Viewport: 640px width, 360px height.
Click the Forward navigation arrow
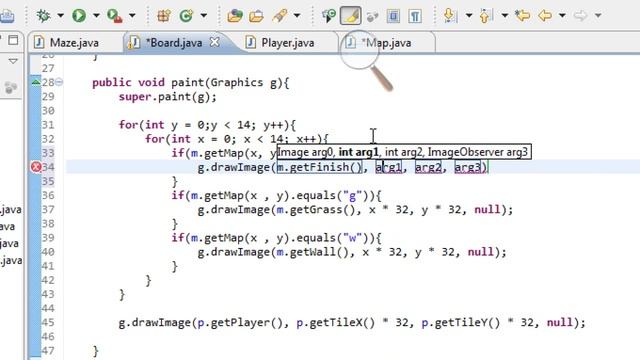coord(580,16)
